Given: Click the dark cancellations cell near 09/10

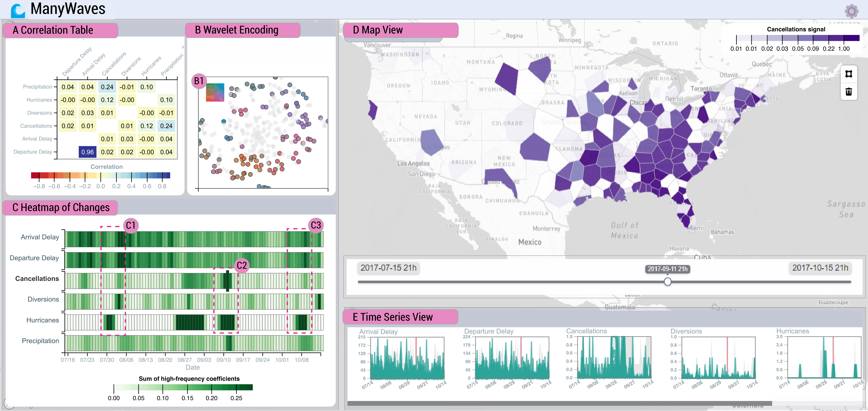Looking at the screenshot, I should tap(228, 280).
